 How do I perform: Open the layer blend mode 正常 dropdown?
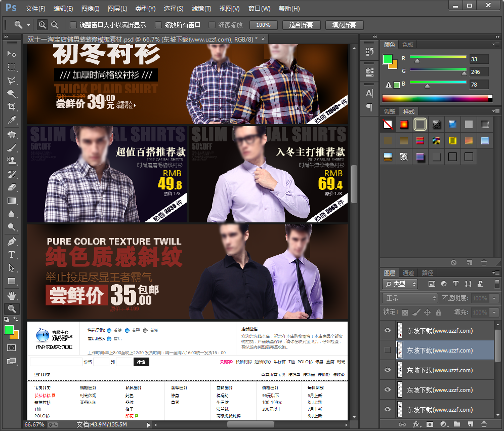tap(410, 298)
